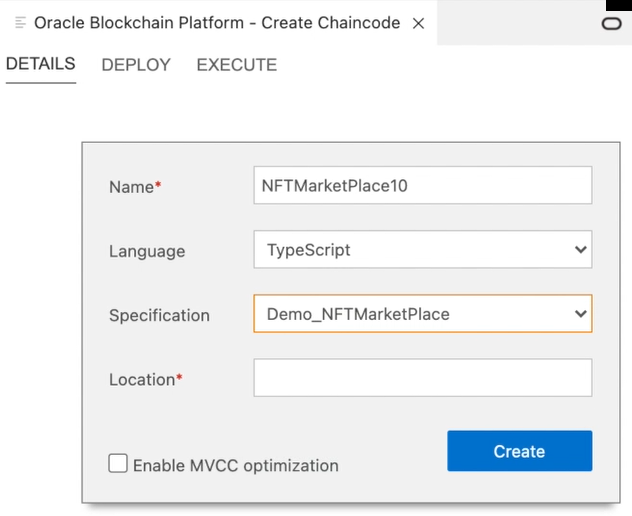Click the Enable MVCC optimization label
Viewport: 632px width, 516px height.
236,466
